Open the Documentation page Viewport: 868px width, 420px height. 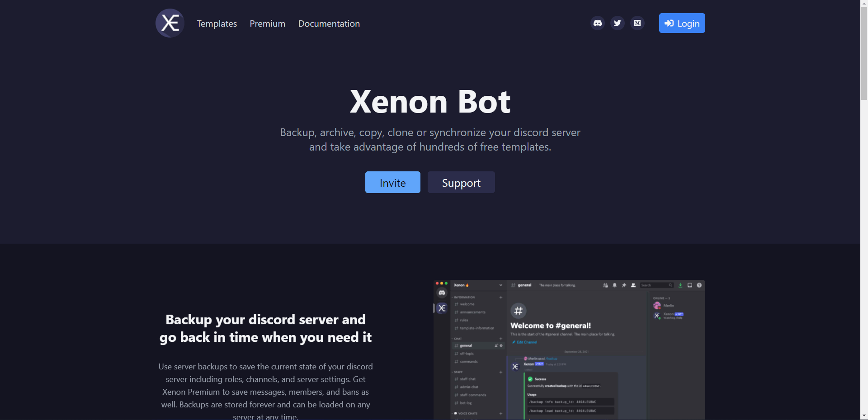click(x=329, y=24)
